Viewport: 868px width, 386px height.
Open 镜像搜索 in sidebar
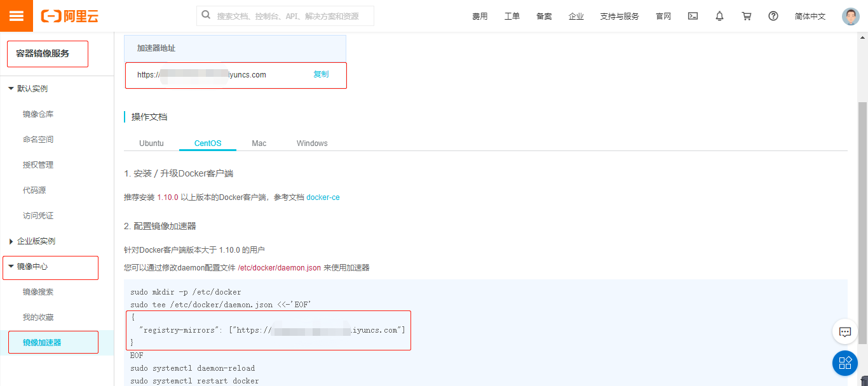(x=38, y=292)
